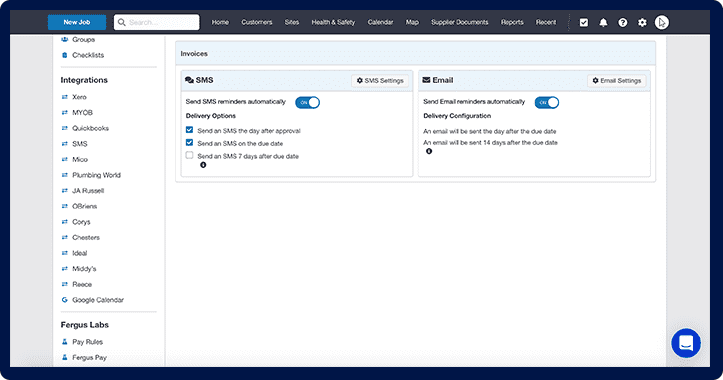Open the help question mark icon
Viewport: 723px width, 380px height.
pos(622,22)
